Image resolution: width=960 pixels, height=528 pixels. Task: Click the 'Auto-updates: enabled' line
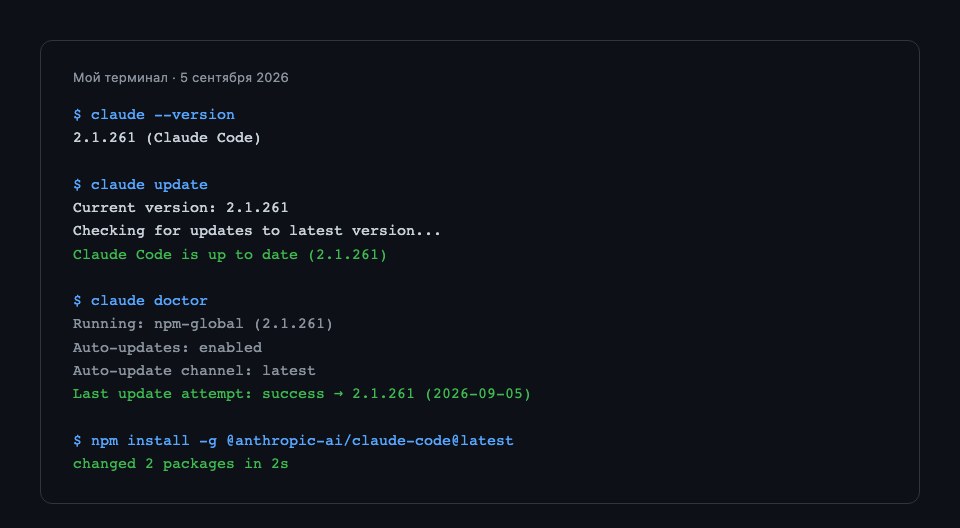point(167,347)
